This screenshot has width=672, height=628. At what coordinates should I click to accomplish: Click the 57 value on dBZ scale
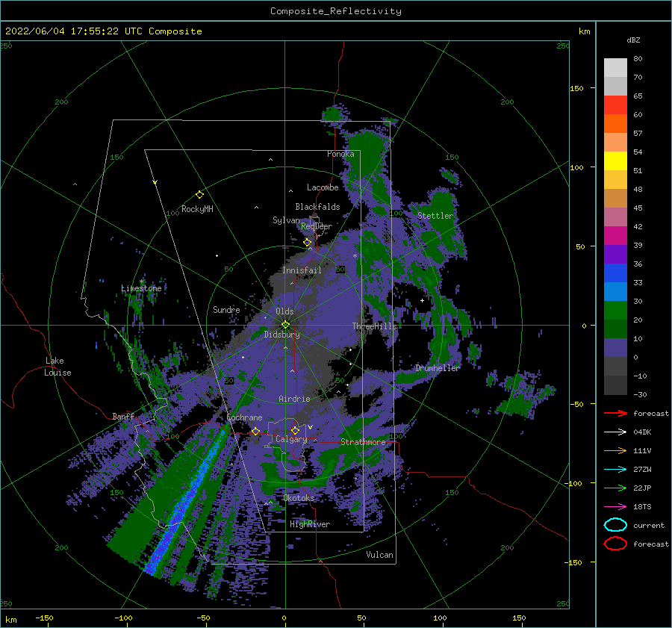[638, 134]
